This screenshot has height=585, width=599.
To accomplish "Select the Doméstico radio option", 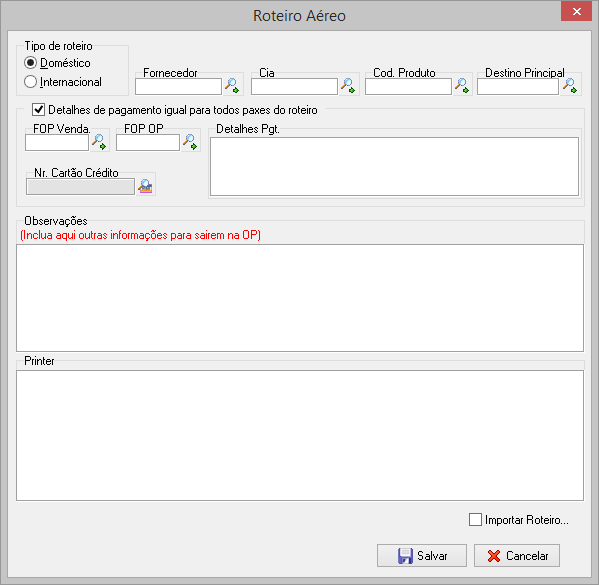I will (30, 63).
